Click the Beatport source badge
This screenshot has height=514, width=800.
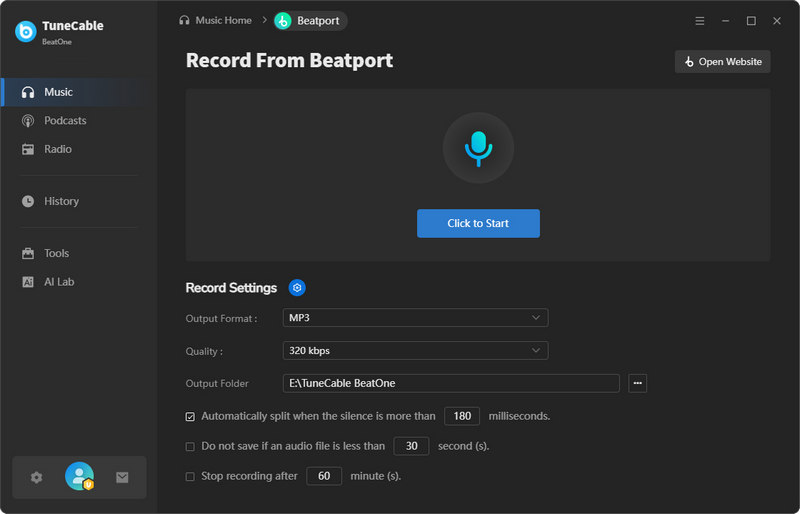point(310,21)
